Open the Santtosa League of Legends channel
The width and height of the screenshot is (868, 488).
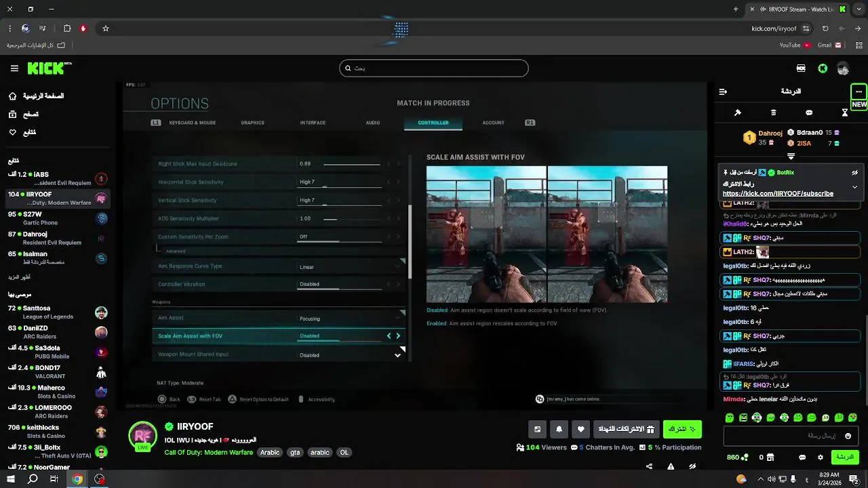[58, 312]
